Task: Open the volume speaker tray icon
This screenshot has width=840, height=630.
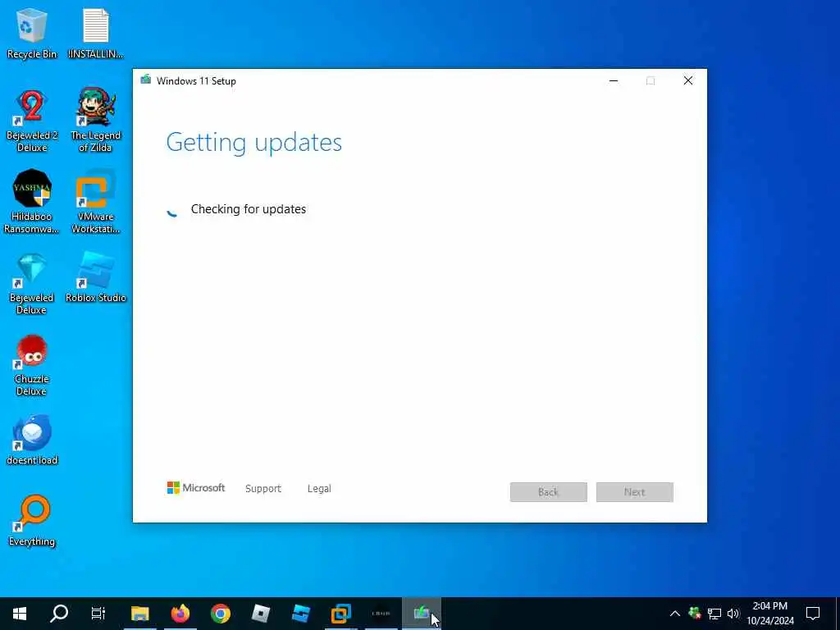Action: (733, 614)
